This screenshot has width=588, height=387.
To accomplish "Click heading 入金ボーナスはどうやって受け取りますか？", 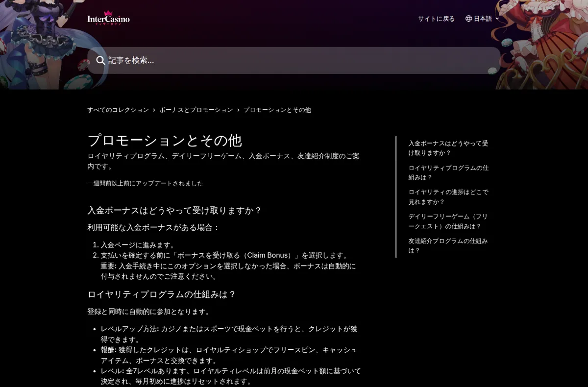I will click(175, 210).
